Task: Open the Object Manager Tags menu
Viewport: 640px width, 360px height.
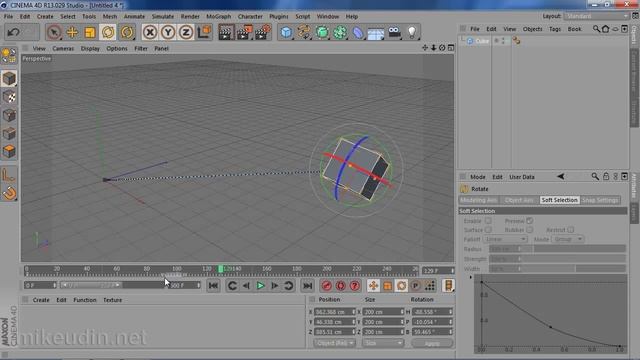Action: click(x=555, y=29)
